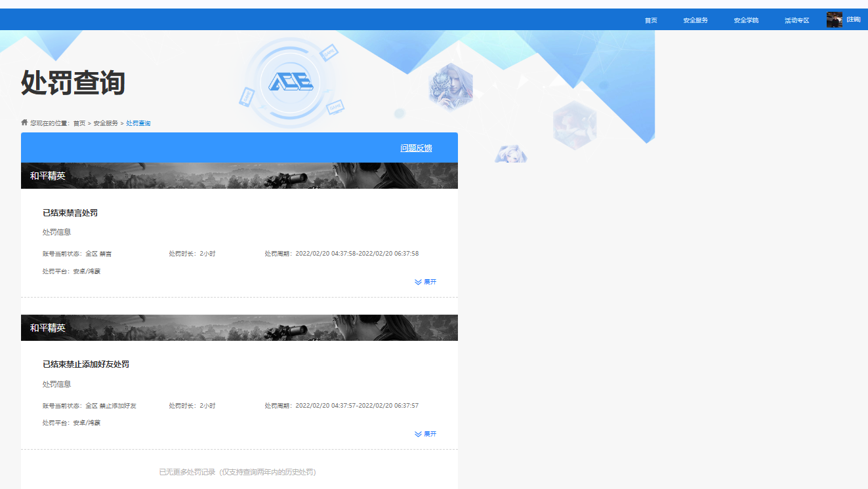The image size is (868, 489).
Task: Click the status text 全区 禁言
Action: pos(98,254)
